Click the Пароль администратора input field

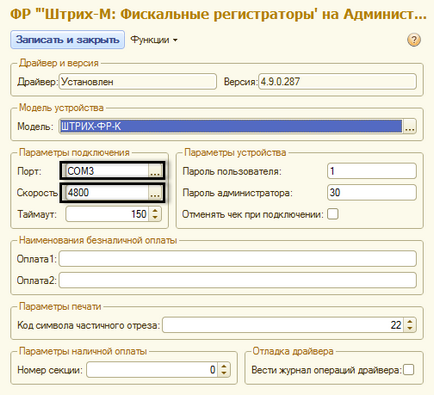pos(372,192)
